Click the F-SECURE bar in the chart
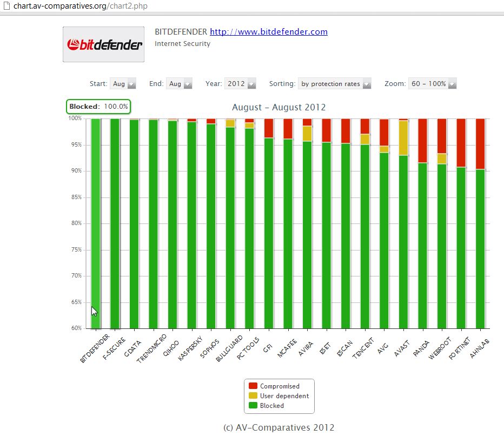This screenshot has width=504, height=442. click(x=115, y=223)
